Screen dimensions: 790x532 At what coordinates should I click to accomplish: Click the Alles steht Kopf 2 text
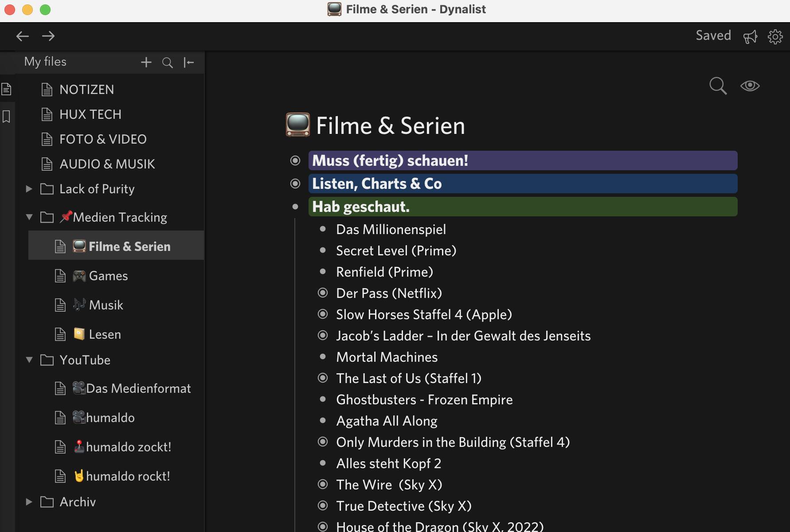point(388,463)
